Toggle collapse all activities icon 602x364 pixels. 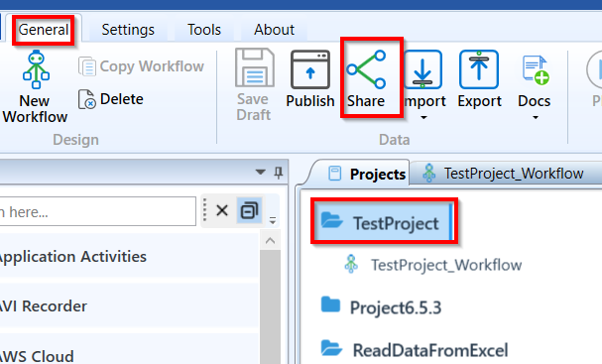pos(250,210)
